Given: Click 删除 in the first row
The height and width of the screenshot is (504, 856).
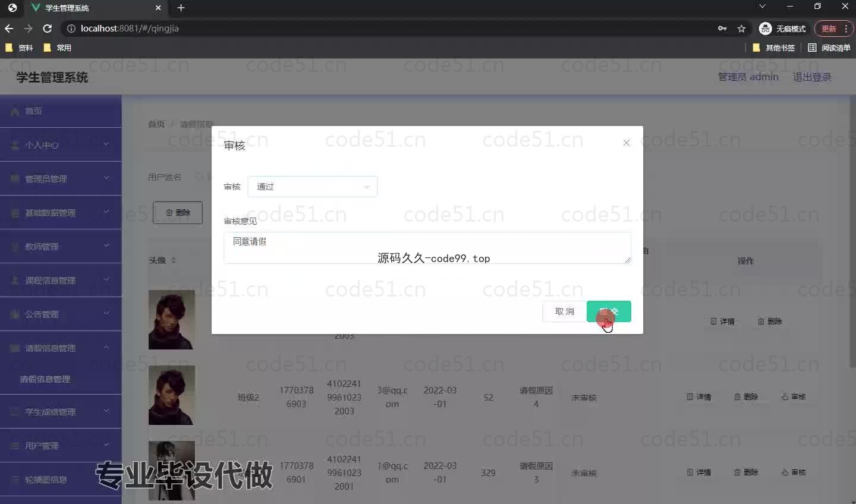Looking at the screenshot, I should 770,321.
